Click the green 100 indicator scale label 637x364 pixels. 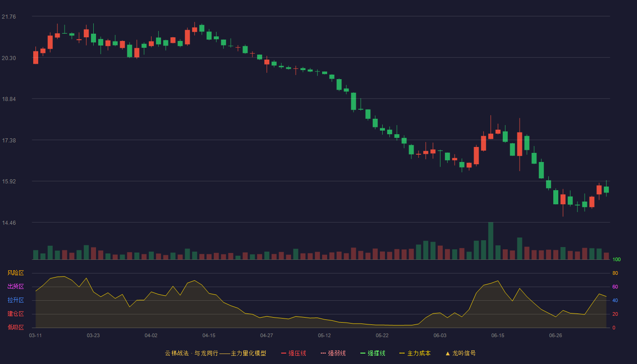click(x=617, y=259)
